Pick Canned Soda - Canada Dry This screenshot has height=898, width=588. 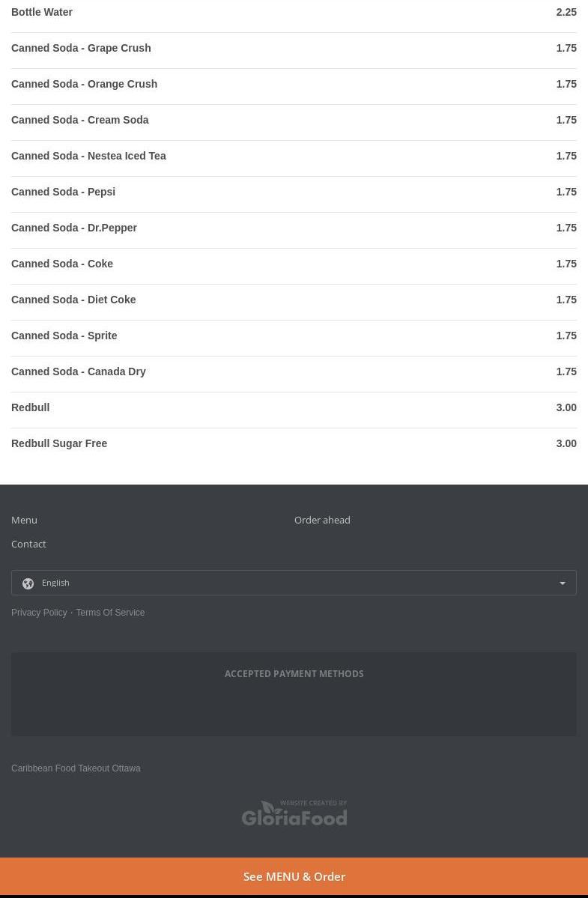point(79,371)
